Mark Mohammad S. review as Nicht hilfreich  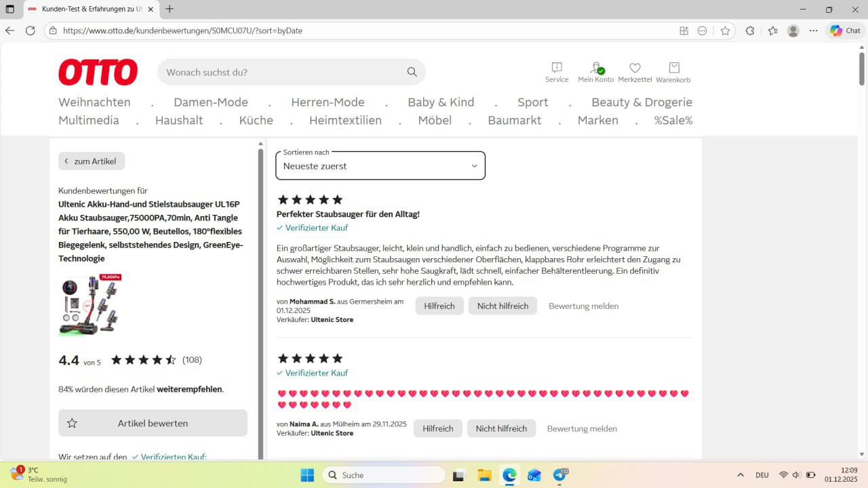pos(502,306)
